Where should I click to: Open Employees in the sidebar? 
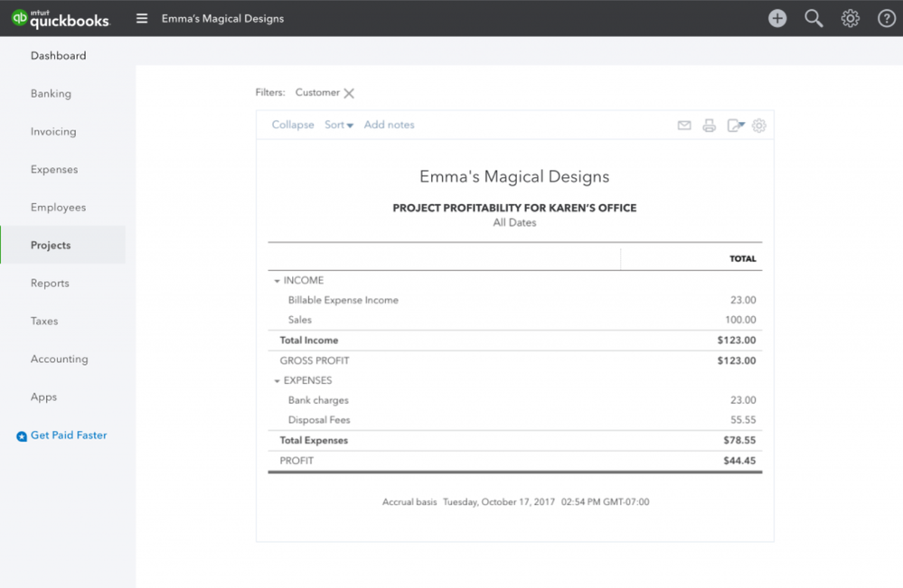[x=58, y=208]
